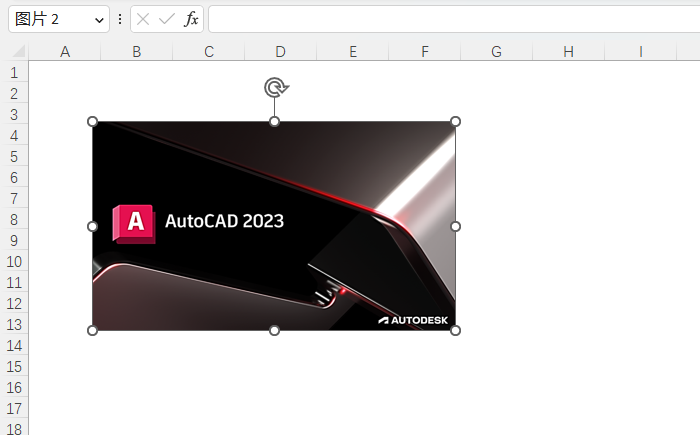This screenshot has height=435, width=700.
Task: Select row 9 header
Action: [x=14, y=240]
